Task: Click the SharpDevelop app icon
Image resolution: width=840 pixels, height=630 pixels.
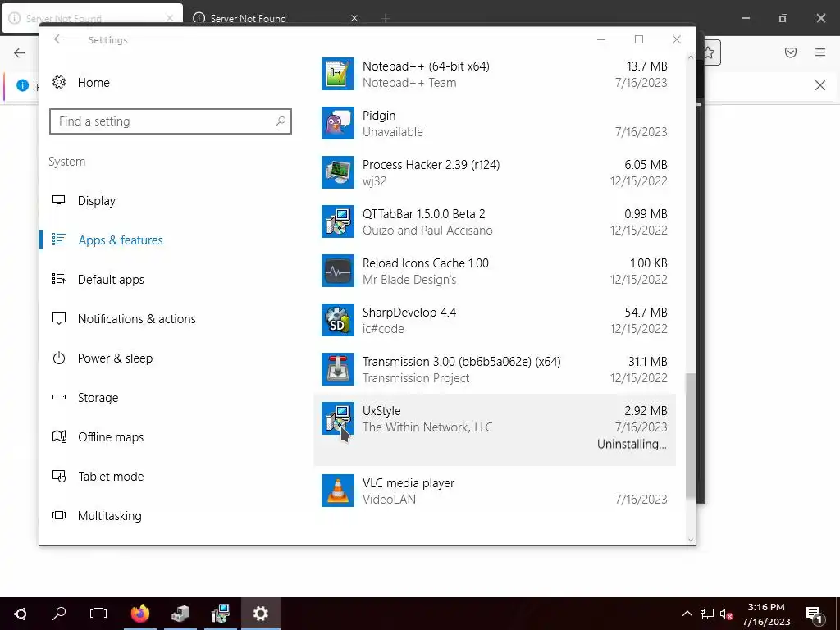Action: click(337, 321)
